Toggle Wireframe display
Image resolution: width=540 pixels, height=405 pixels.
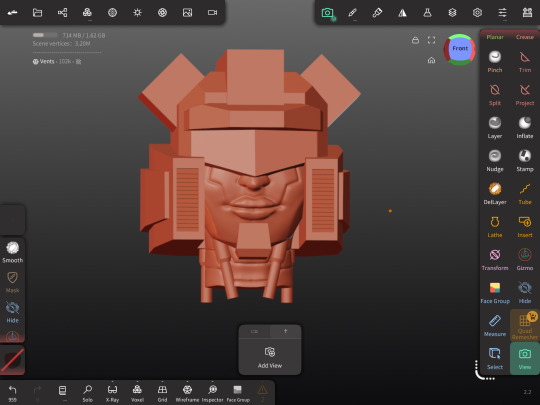[187, 393]
